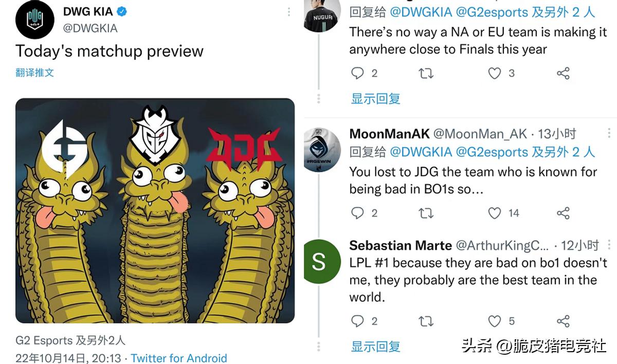Open Sebastian Marte's green S avatar
The image size is (617, 364).
(x=319, y=262)
